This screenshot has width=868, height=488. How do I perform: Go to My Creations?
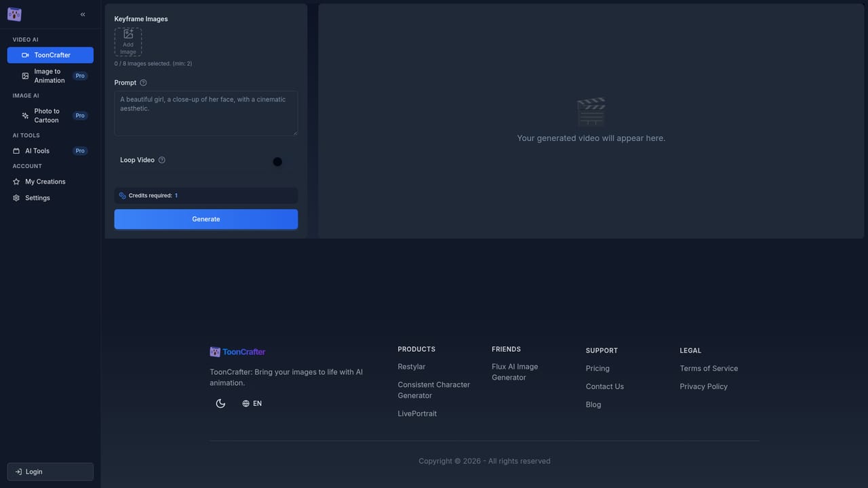[50, 182]
